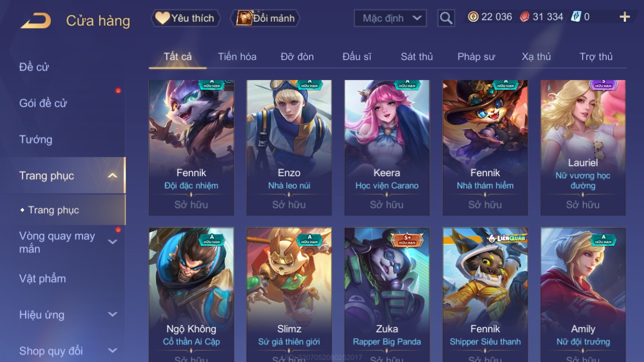This screenshot has width=644, height=362.
Task: Click the red ruby currency icon
Action: pos(525,17)
